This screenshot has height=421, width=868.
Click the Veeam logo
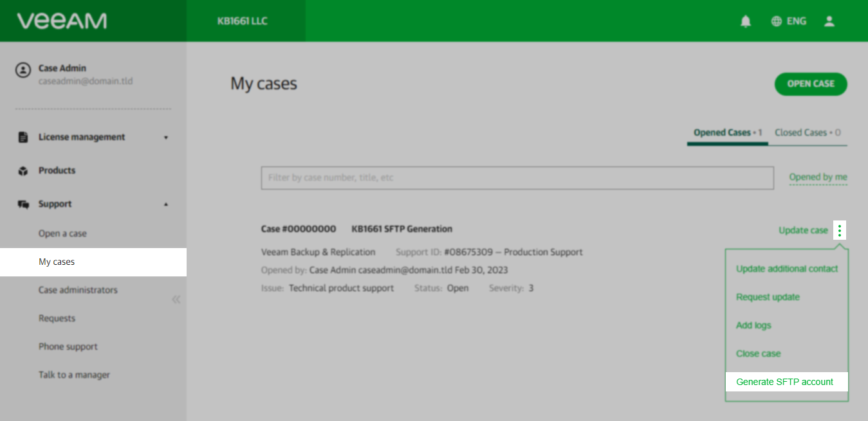click(62, 21)
